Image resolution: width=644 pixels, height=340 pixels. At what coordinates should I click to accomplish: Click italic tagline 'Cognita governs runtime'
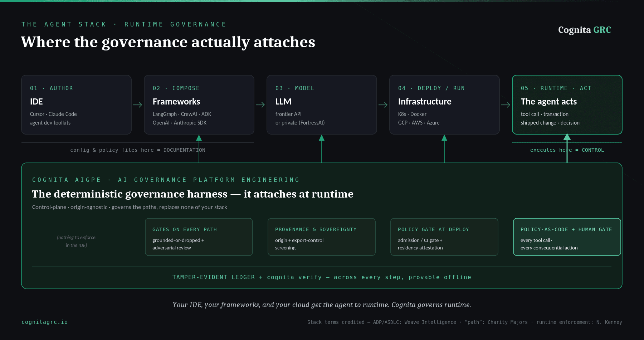(x=431, y=305)
